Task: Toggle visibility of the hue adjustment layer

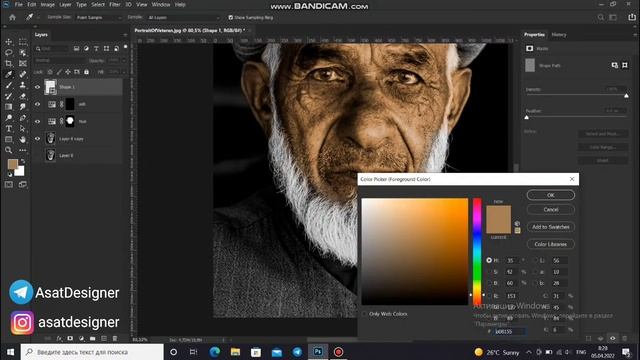Action: [37, 121]
